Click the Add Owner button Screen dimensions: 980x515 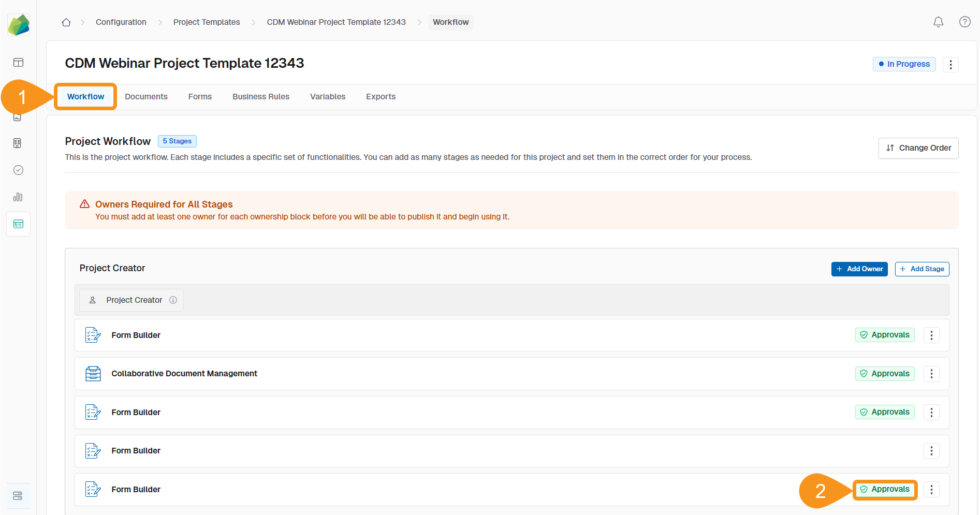pos(859,269)
